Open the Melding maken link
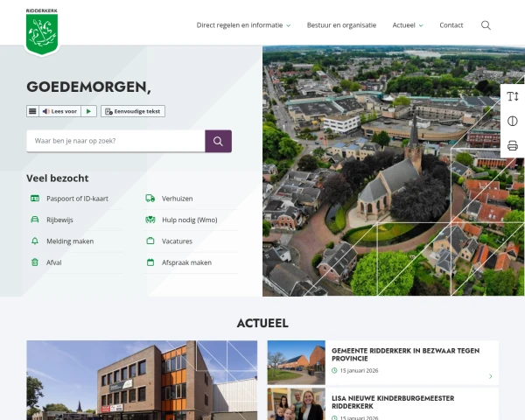525x420 pixels. pos(70,241)
